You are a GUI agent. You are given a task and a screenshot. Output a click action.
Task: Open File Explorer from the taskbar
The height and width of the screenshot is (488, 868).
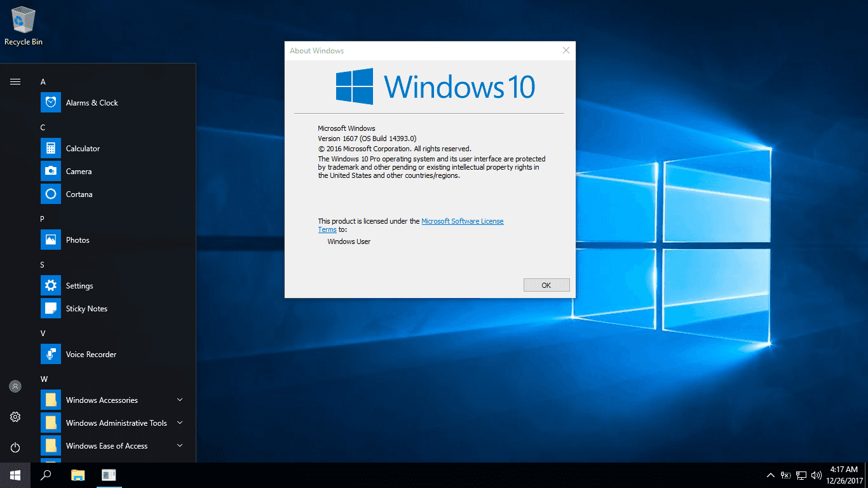[x=77, y=475]
